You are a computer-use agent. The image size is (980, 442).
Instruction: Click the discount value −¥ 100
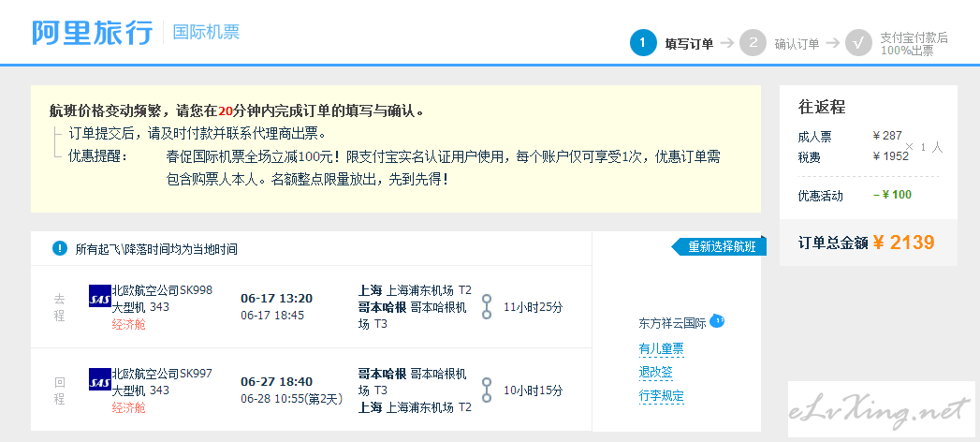point(893,195)
